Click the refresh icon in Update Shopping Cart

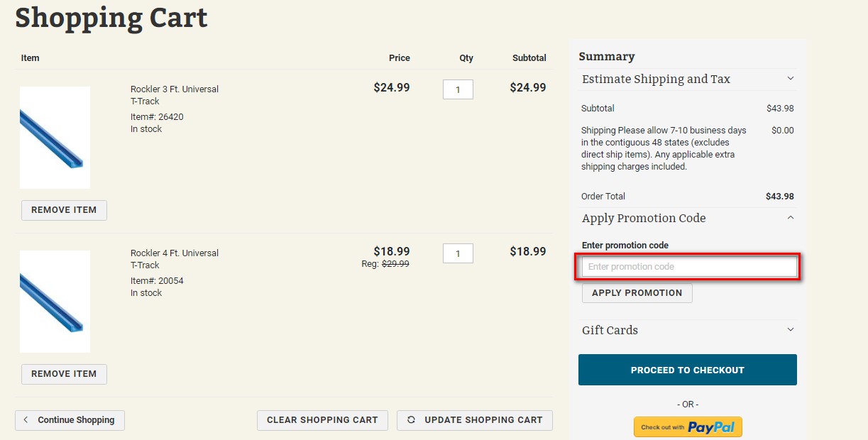[x=411, y=419]
